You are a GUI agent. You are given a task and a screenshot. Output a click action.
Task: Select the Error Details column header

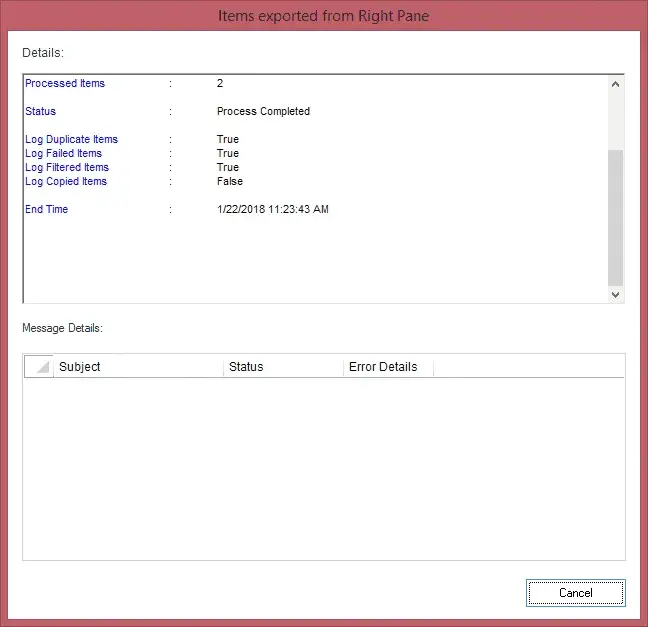coord(387,367)
